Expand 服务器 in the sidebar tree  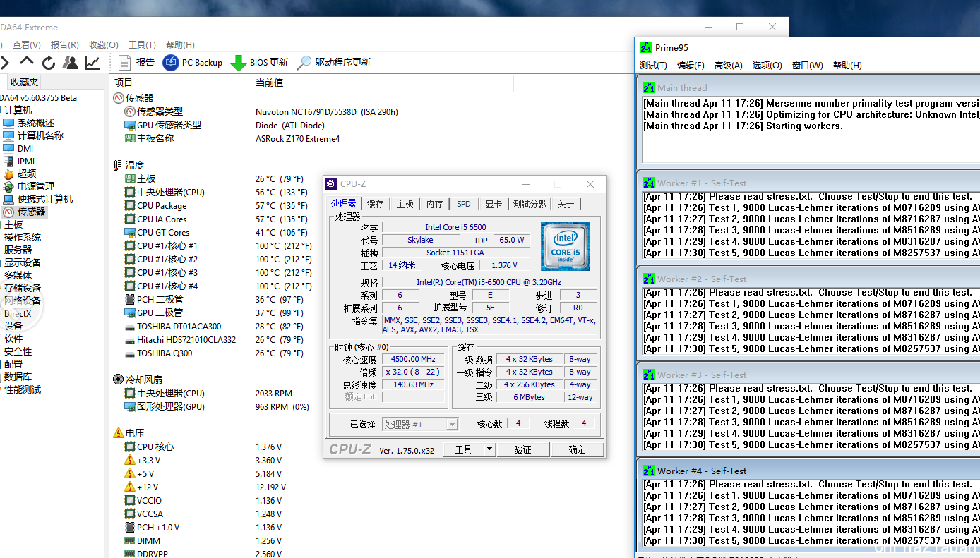18,250
